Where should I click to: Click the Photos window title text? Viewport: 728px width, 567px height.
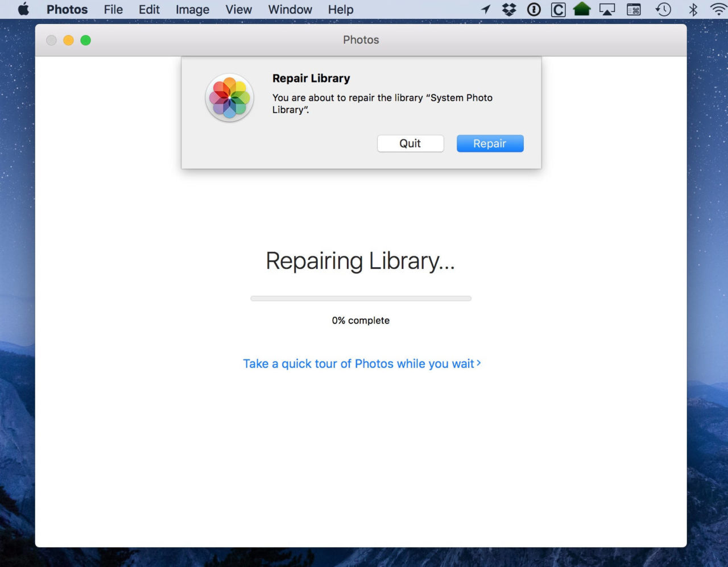[x=361, y=40]
